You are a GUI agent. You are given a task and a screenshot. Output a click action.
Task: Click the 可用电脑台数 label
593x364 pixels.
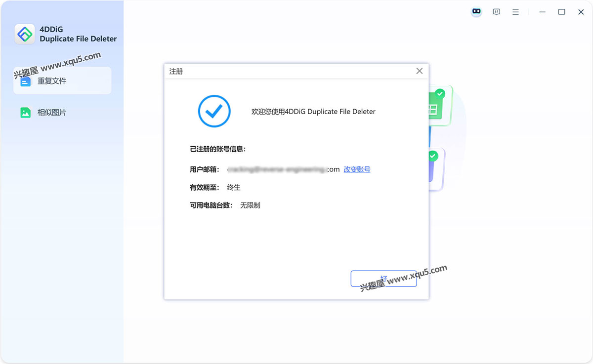point(211,205)
